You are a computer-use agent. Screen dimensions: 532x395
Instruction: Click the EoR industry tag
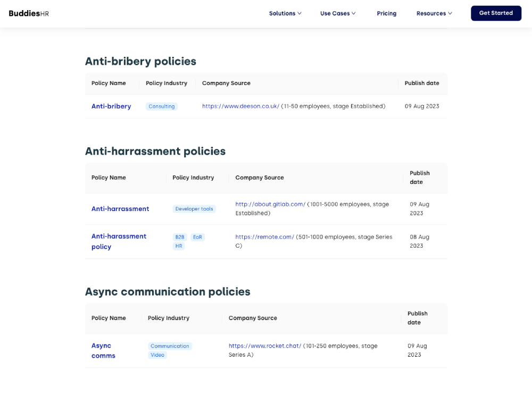197,237
